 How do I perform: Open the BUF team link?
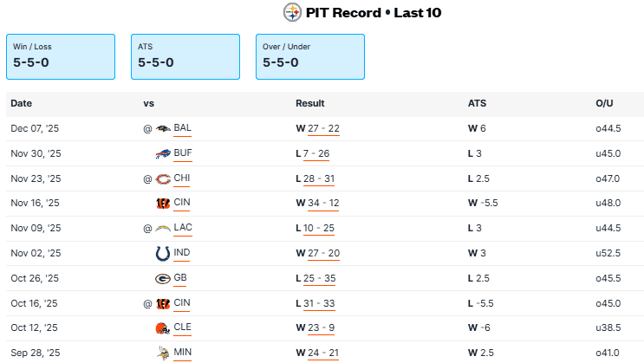[183, 153]
